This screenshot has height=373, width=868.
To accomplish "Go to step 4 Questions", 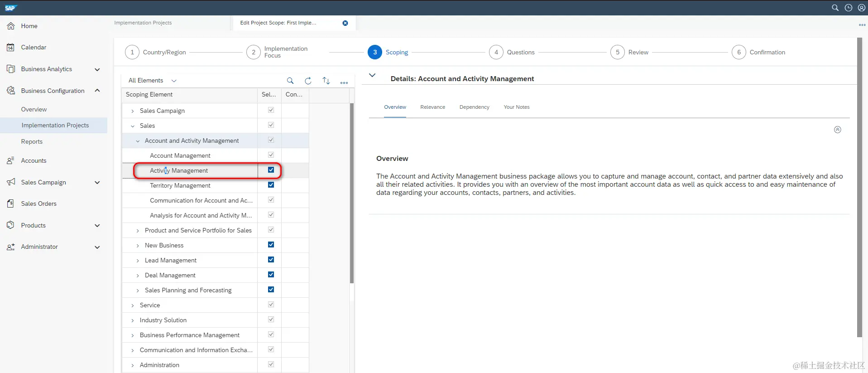I will coord(512,52).
